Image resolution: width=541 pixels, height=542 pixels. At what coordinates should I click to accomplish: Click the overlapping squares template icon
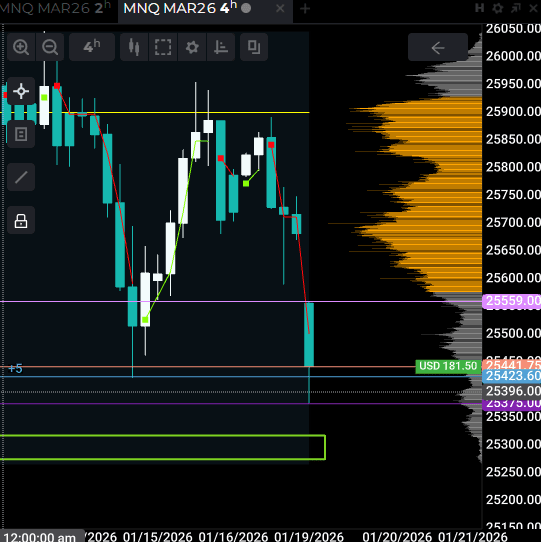coord(254,47)
